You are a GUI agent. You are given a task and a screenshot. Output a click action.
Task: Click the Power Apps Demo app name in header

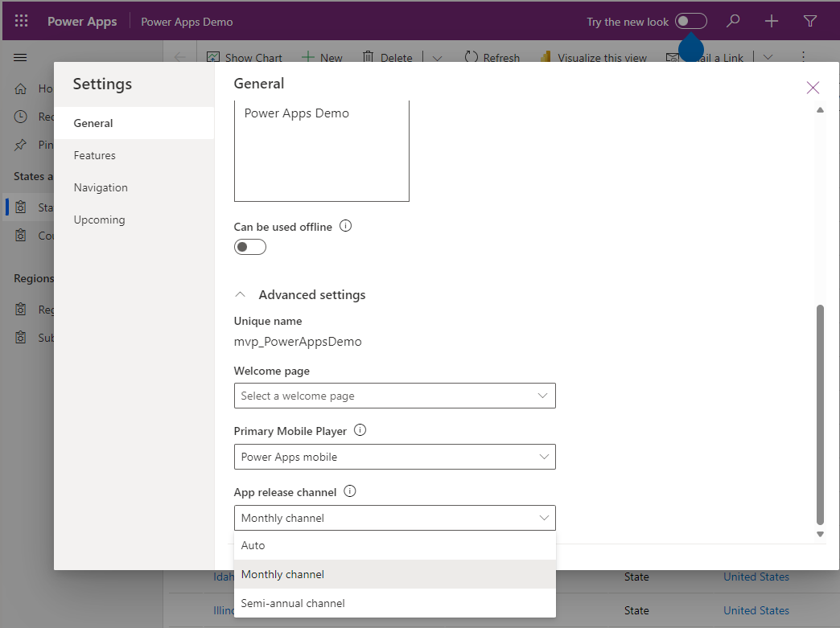pyautogui.click(x=187, y=22)
